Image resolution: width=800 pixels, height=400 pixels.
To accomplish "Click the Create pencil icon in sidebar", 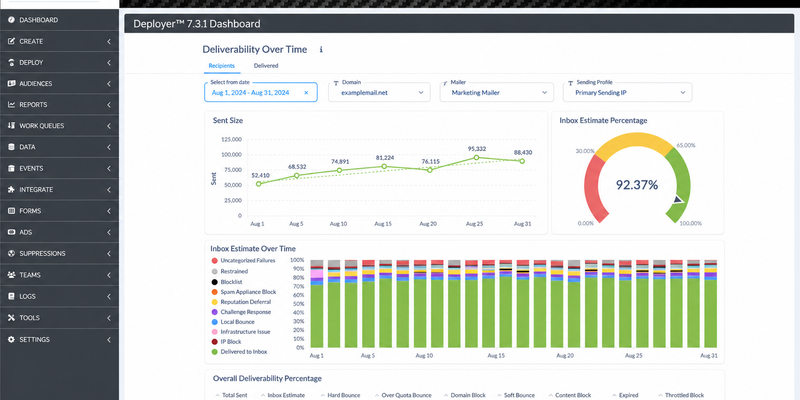I will click(x=11, y=41).
